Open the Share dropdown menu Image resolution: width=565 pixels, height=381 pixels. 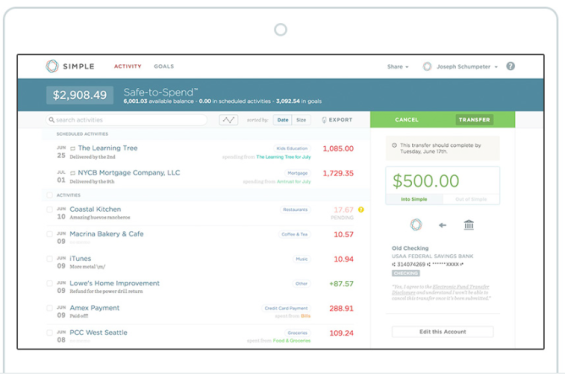tap(397, 67)
